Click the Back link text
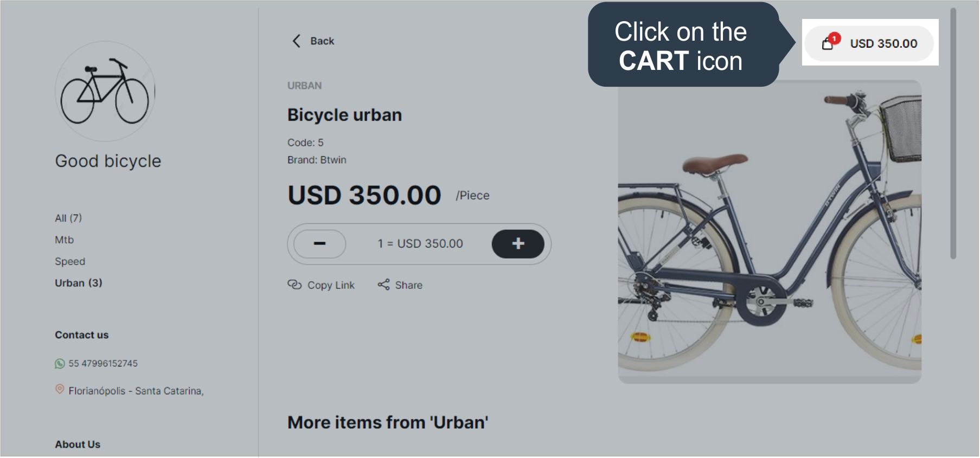The image size is (980, 458). tap(322, 41)
